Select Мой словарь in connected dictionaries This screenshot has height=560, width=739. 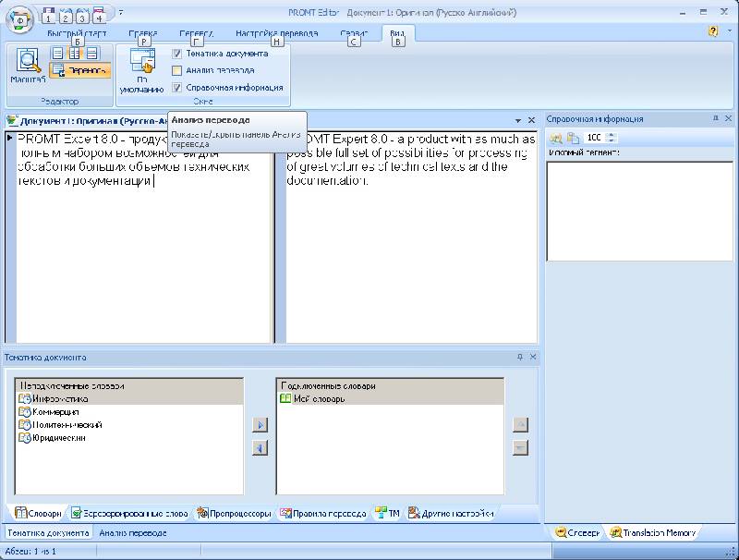390,399
